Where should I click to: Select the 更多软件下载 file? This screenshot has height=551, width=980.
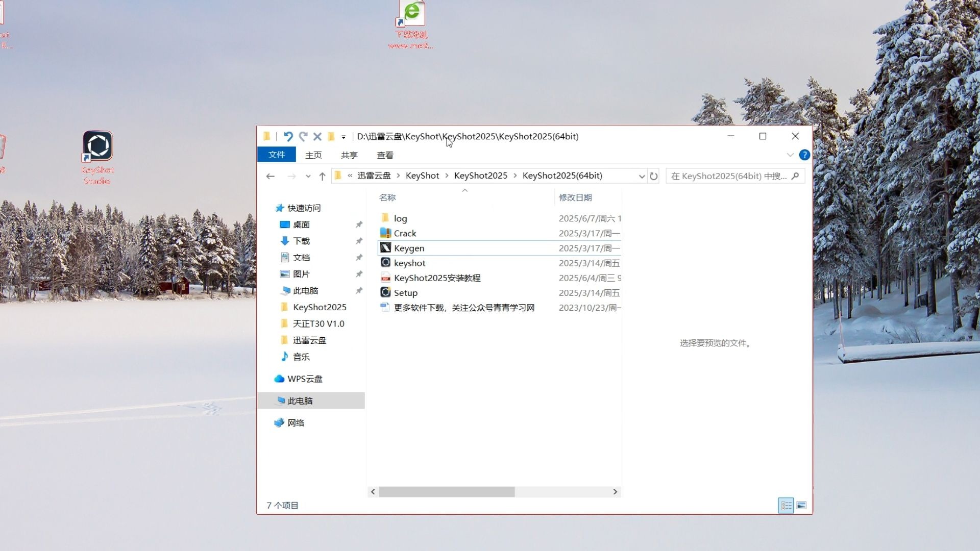pyautogui.click(x=464, y=308)
